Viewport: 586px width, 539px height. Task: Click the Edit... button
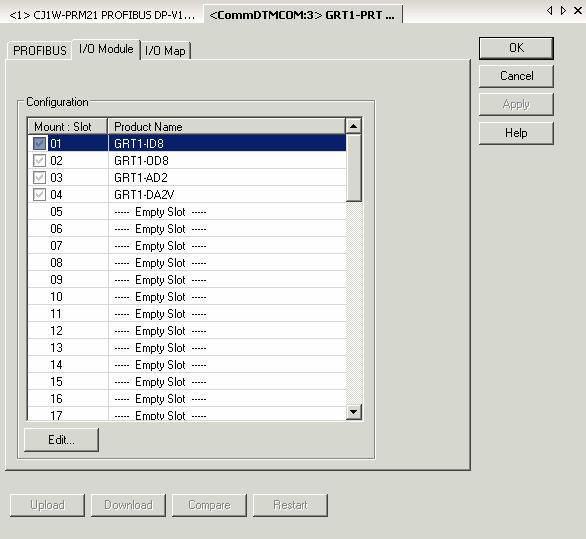pos(61,440)
